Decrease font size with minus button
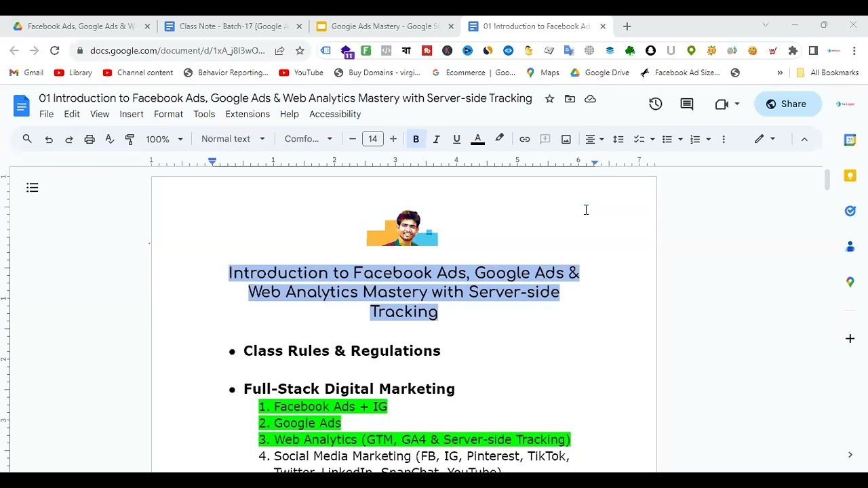The height and width of the screenshot is (488, 868). (x=353, y=139)
